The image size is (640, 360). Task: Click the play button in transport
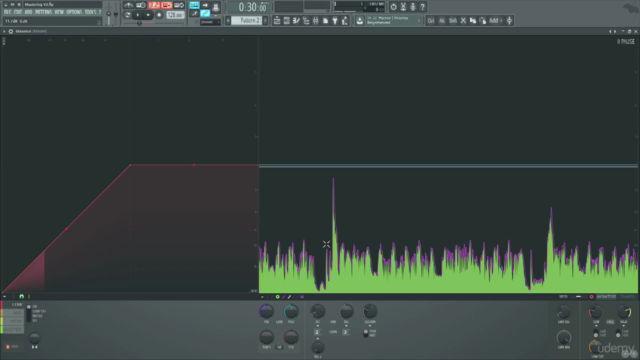(138, 15)
